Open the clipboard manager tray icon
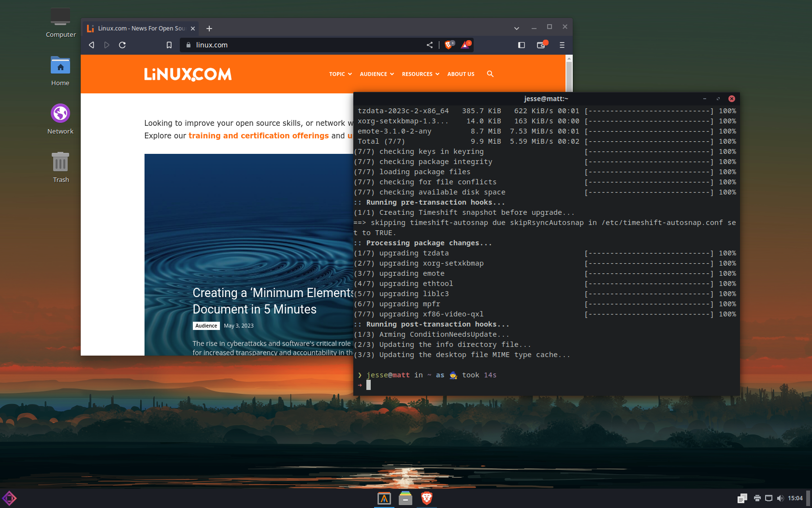The width and height of the screenshot is (812, 508). coord(742,498)
